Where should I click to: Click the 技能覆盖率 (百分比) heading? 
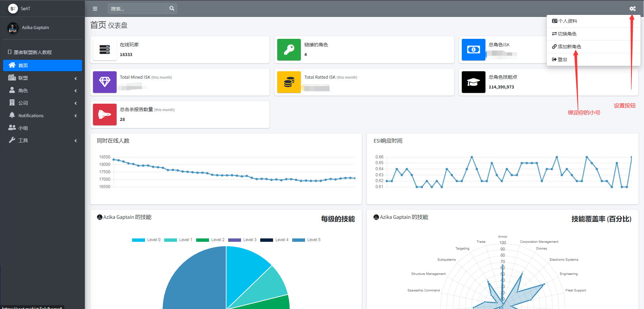point(601,219)
